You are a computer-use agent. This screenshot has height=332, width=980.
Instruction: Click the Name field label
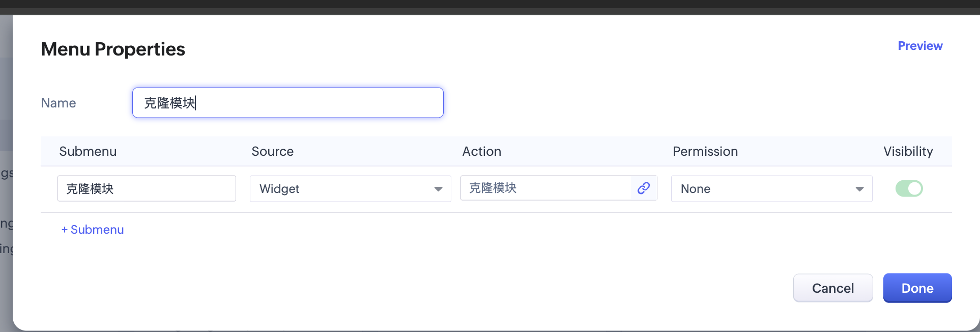[x=59, y=103]
